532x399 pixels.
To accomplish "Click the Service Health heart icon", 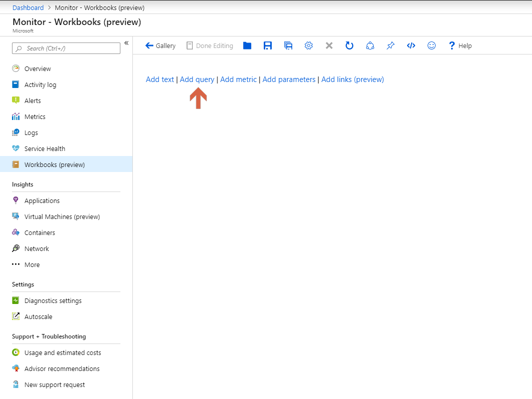I will tap(15, 148).
